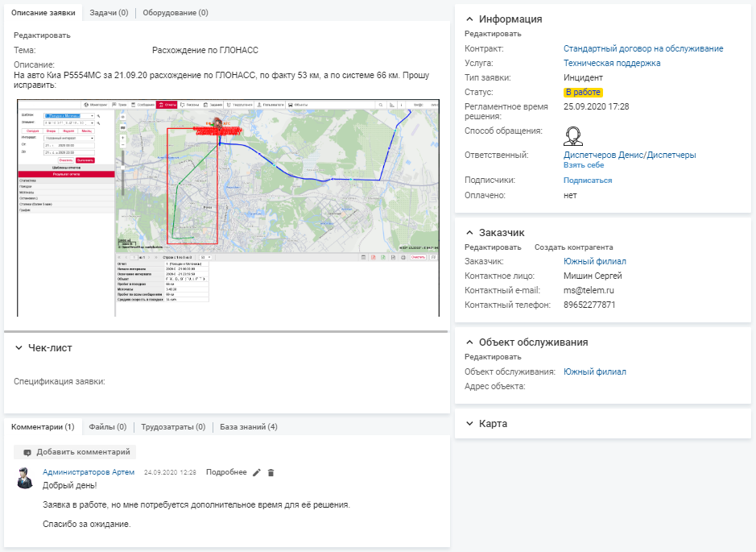Click the contact name Мишин Сергей
Viewport: 756px width, 552px height.
pyautogui.click(x=593, y=276)
